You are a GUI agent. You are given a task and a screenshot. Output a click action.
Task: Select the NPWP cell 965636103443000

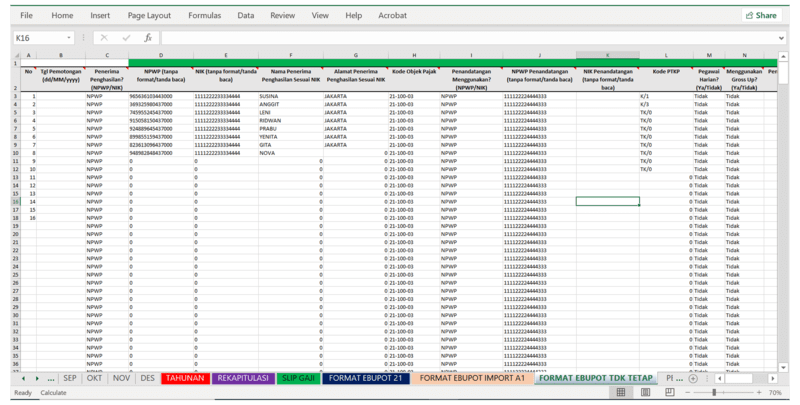pos(161,96)
